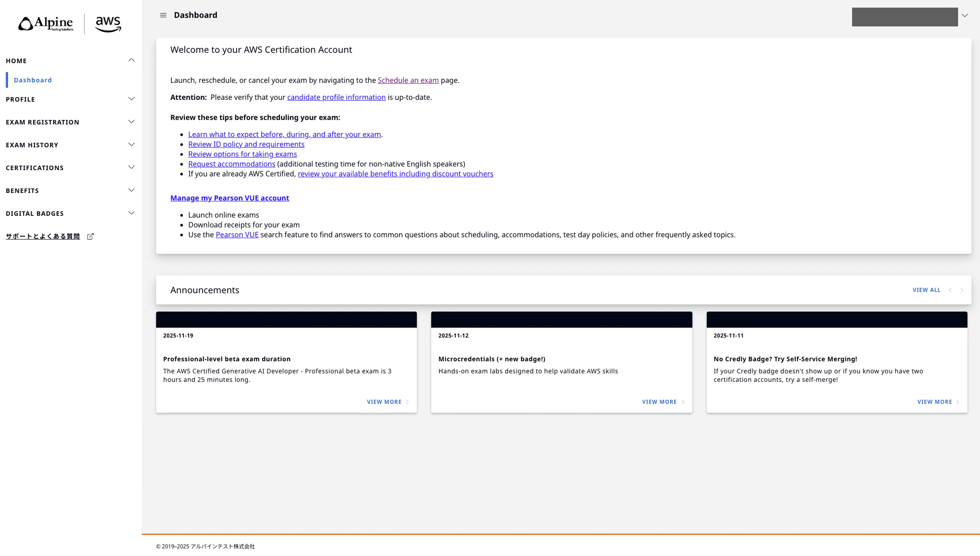Click 'No Credly Badge? Try Self-Service Merging!' title
980x556 pixels.
click(x=785, y=359)
